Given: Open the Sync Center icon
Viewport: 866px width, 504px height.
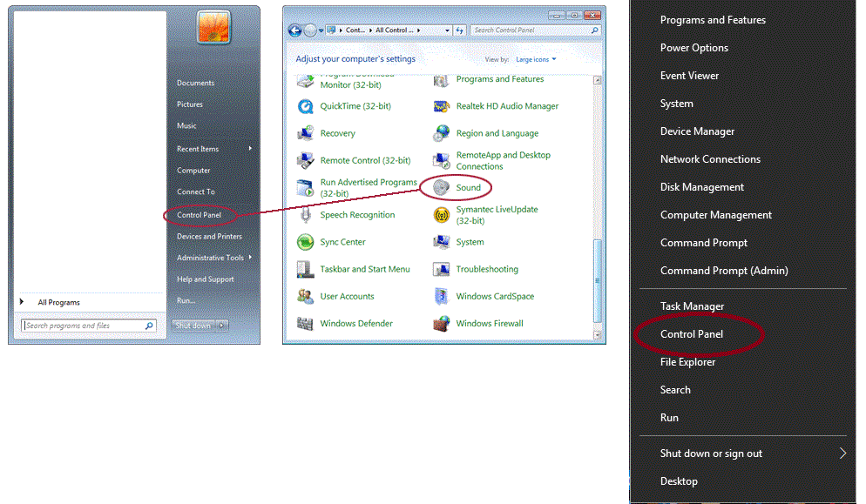Looking at the screenshot, I should pyautogui.click(x=306, y=242).
